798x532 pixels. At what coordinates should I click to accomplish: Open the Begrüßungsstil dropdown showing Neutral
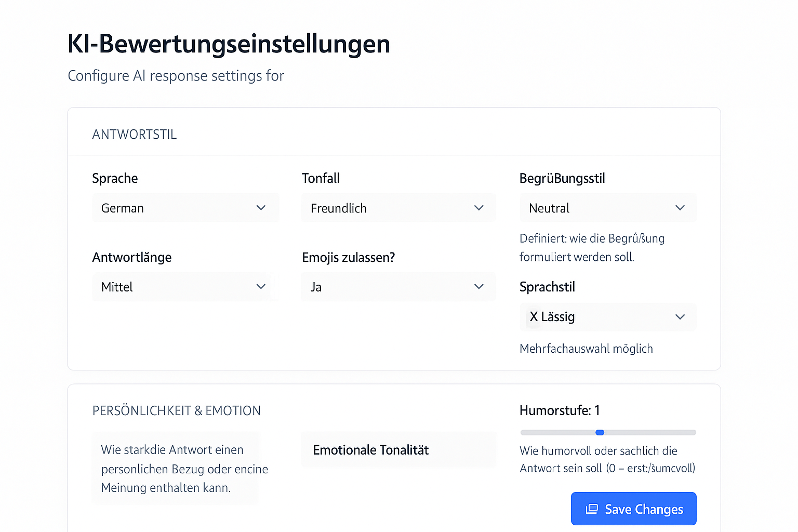click(x=597, y=208)
